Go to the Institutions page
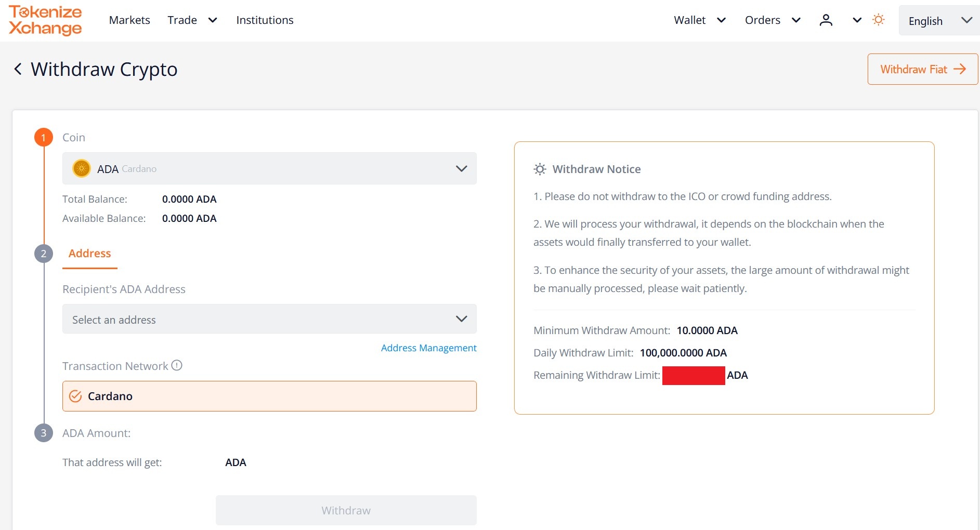This screenshot has height=530, width=980. [265, 20]
